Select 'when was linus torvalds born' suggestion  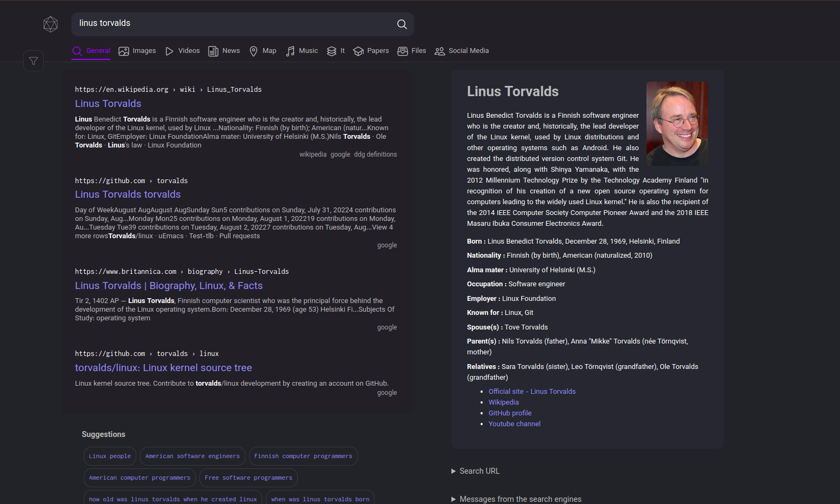(x=320, y=498)
